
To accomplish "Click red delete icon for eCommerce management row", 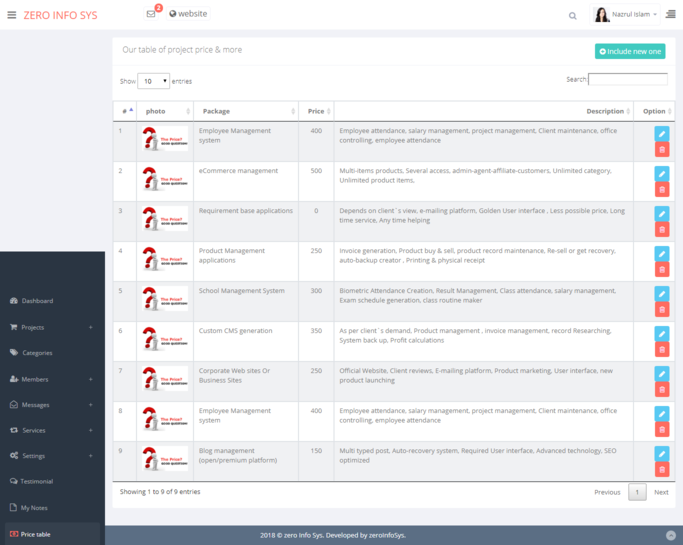I will click(x=661, y=190).
